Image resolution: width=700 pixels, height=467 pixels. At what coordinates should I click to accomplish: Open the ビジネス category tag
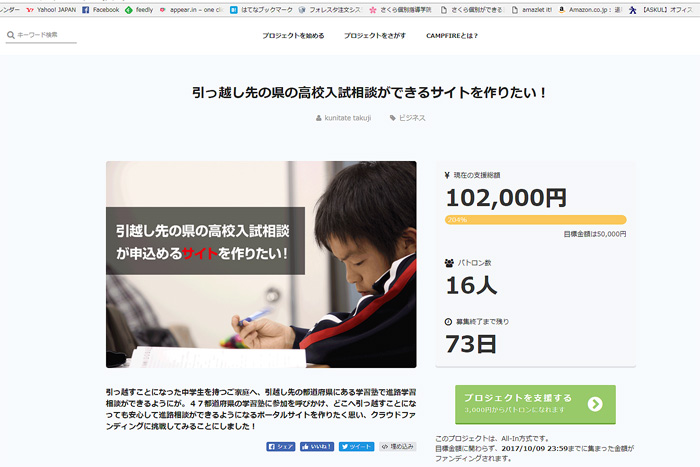(407, 118)
